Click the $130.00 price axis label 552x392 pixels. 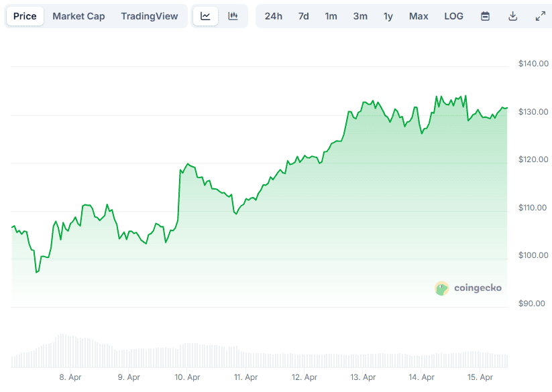[533, 112]
